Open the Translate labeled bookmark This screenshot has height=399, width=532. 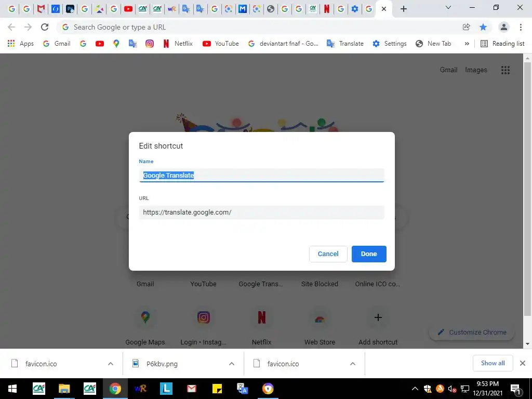click(x=345, y=44)
